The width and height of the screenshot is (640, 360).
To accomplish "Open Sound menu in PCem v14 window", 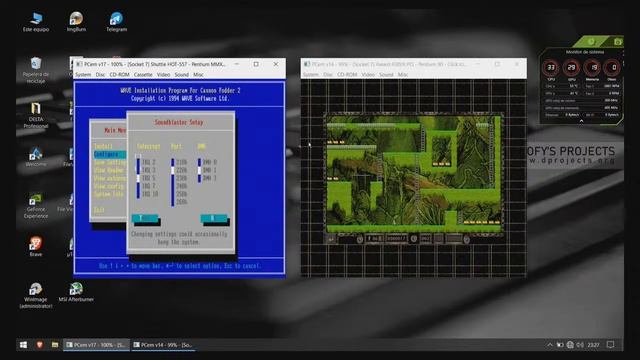I will tap(386, 75).
